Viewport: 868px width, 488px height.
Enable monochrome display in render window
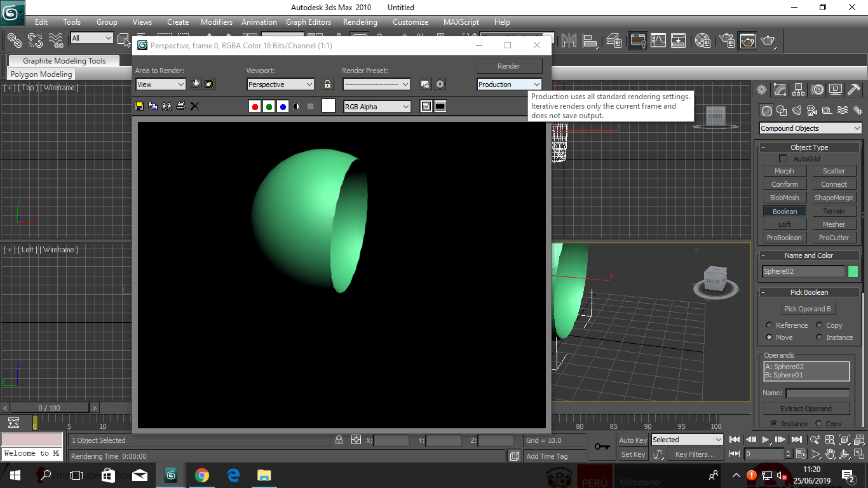pos(296,106)
